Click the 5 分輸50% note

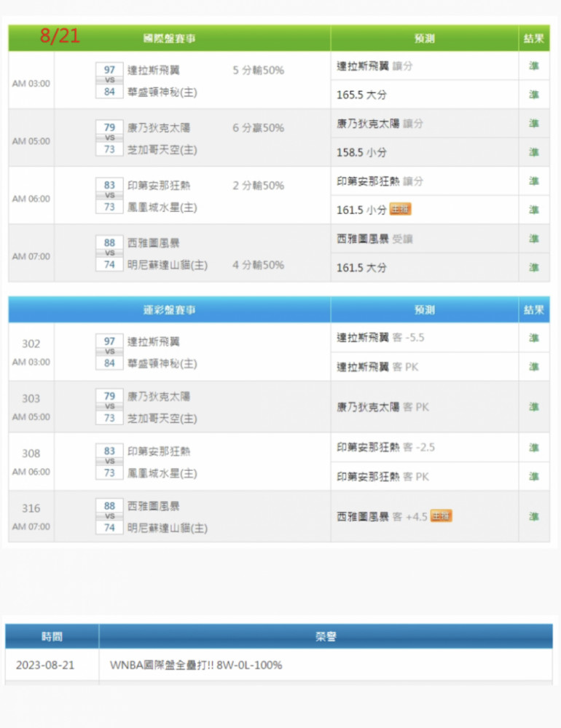[259, 70]
